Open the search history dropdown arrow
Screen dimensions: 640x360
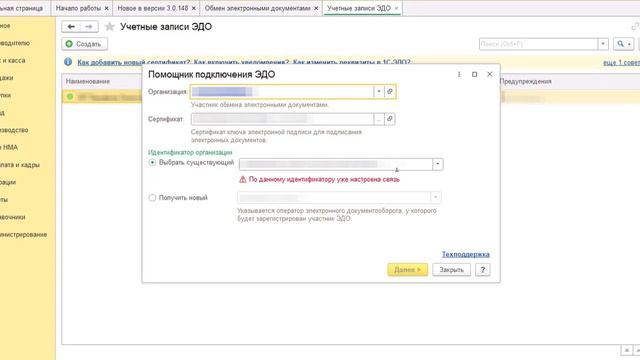603,44
